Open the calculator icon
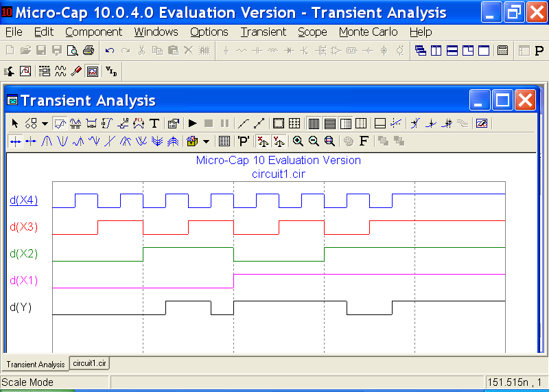The image size is (549, 392). [x=503, y=50]
